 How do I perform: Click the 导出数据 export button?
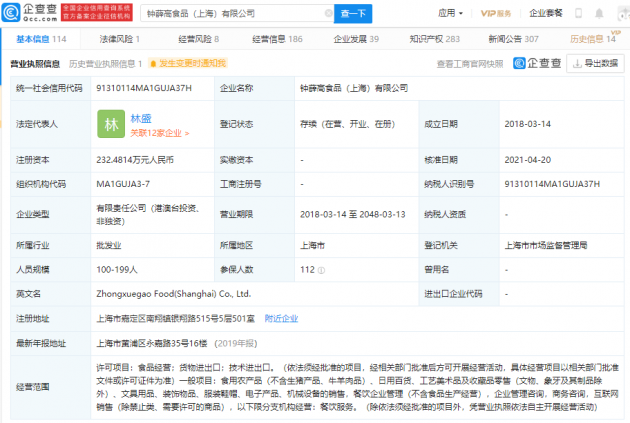(595, 63)
